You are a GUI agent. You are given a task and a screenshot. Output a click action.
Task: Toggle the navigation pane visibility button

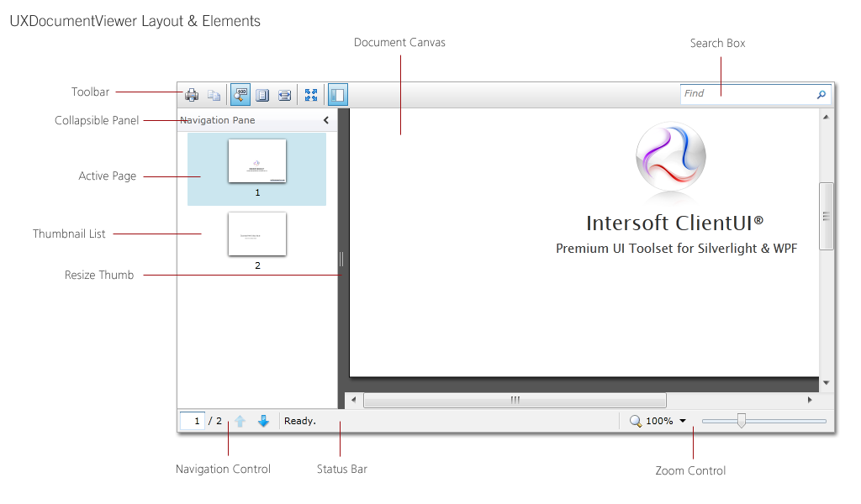337,95
